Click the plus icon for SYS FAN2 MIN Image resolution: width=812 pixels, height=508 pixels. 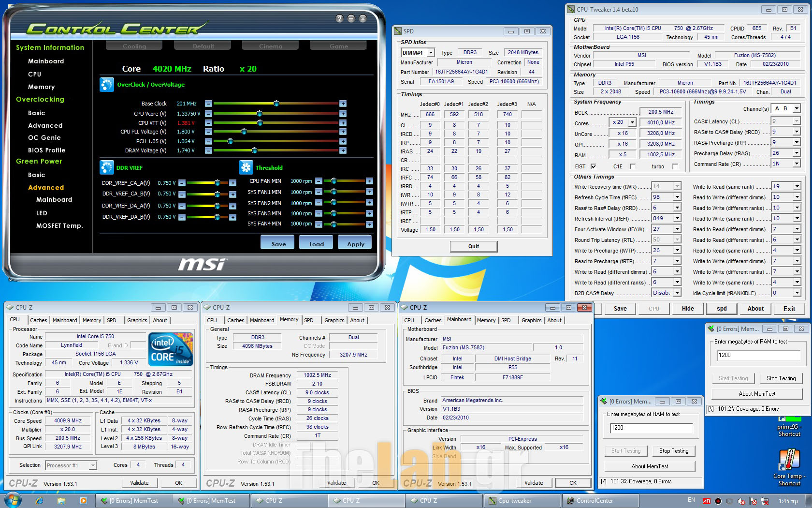(369, 203)
